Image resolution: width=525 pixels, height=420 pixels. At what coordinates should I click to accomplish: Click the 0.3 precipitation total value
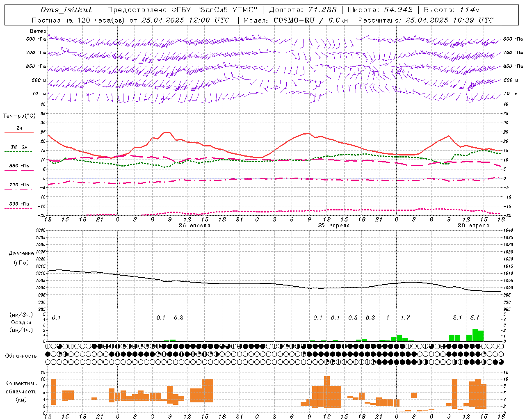pyautogui.click(x=370, y=317)
